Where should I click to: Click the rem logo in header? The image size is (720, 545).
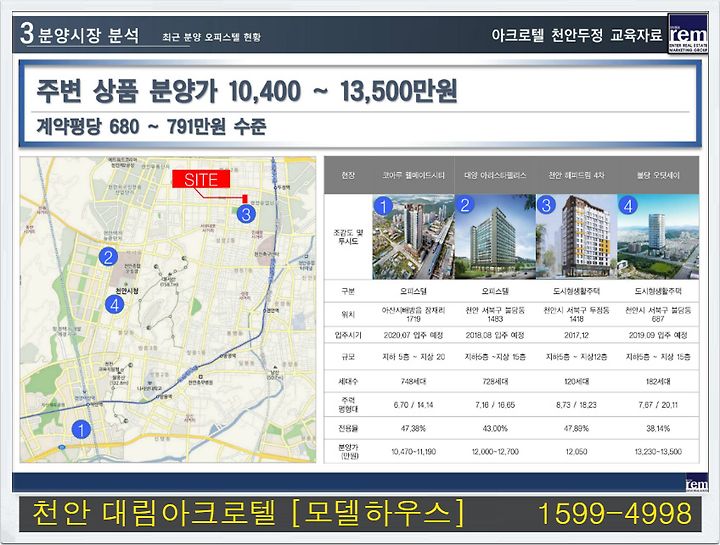[x=687, y=34]
